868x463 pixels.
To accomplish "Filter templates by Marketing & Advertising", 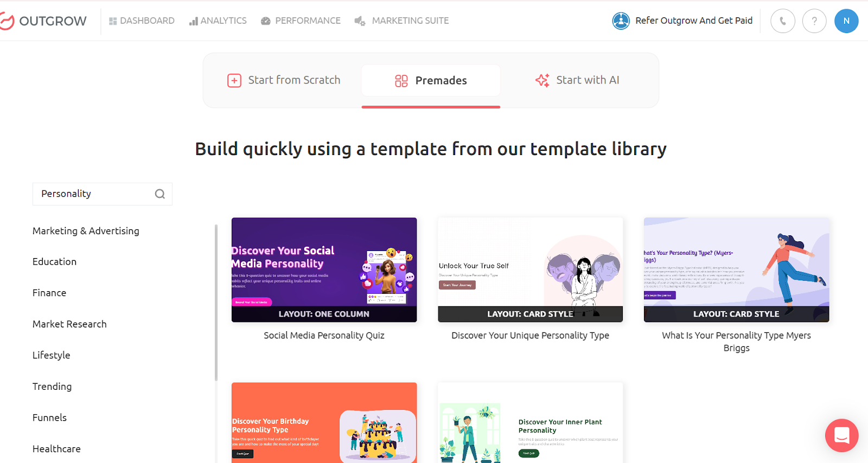I will pyautogui.click(x=86, y=231).
